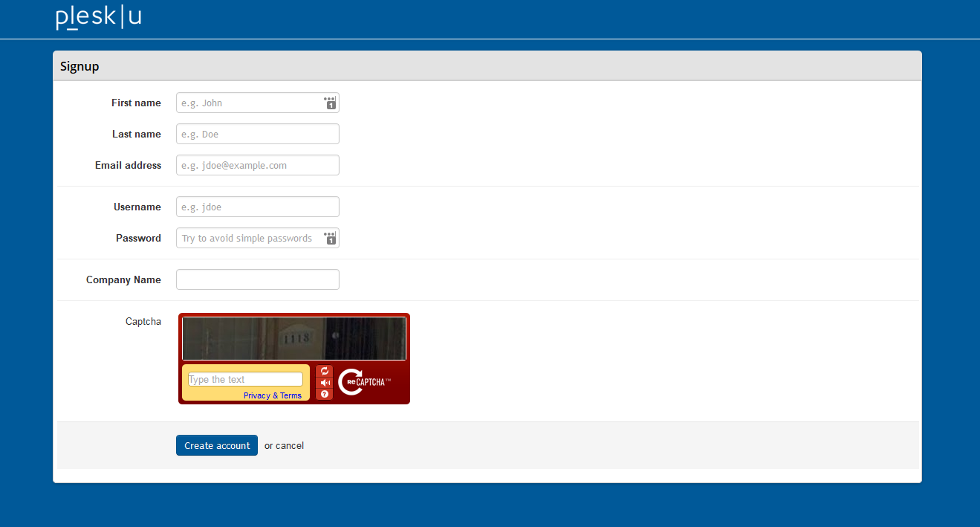Click the reCAPTCHA logo
Screen dimensions: 980x527
click(x=364, y=381)
